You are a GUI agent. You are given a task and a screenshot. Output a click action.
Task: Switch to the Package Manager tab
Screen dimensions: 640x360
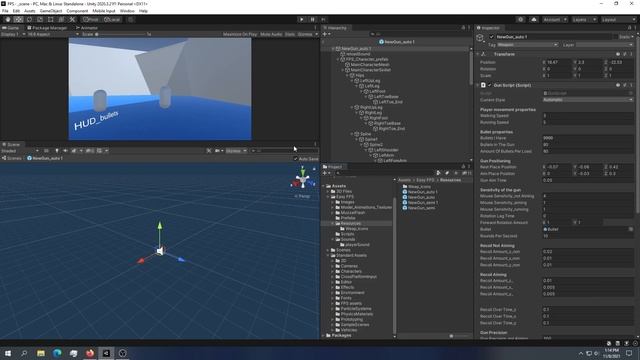46,28
